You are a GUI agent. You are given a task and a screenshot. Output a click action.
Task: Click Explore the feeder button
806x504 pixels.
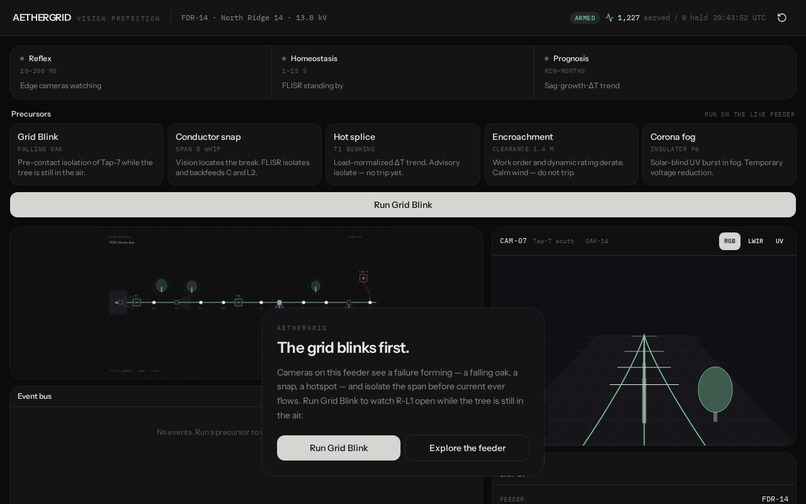467,448
